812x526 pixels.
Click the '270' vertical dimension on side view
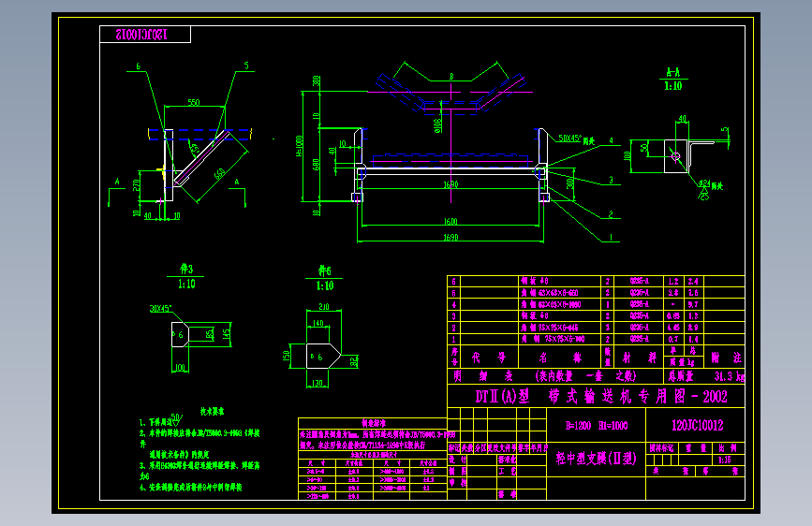click(137, 184)
